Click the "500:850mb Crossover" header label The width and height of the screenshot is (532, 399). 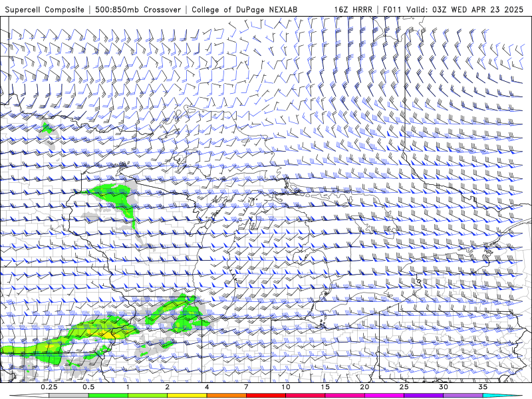click(x=138, y=10)
